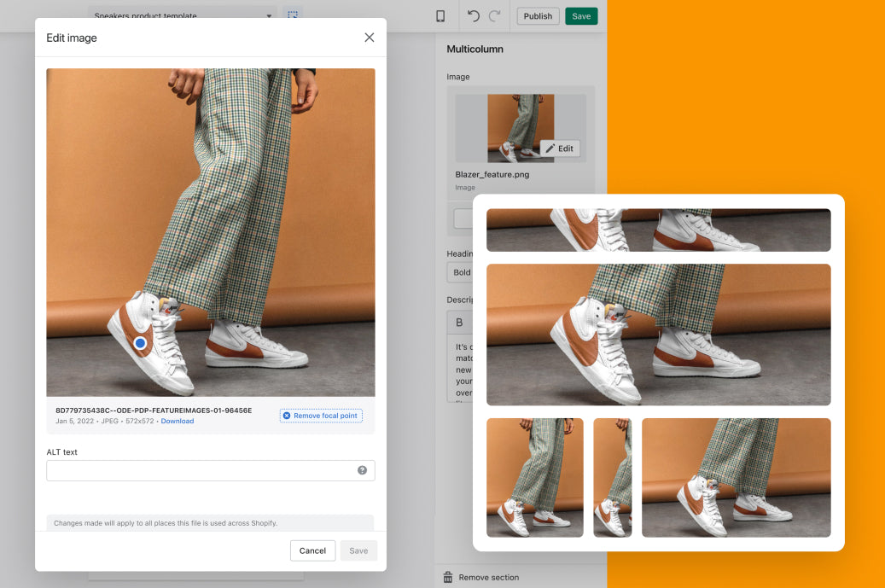Open the Heading style Bold dropdown
Screen dimensions: 885x588
462,272
